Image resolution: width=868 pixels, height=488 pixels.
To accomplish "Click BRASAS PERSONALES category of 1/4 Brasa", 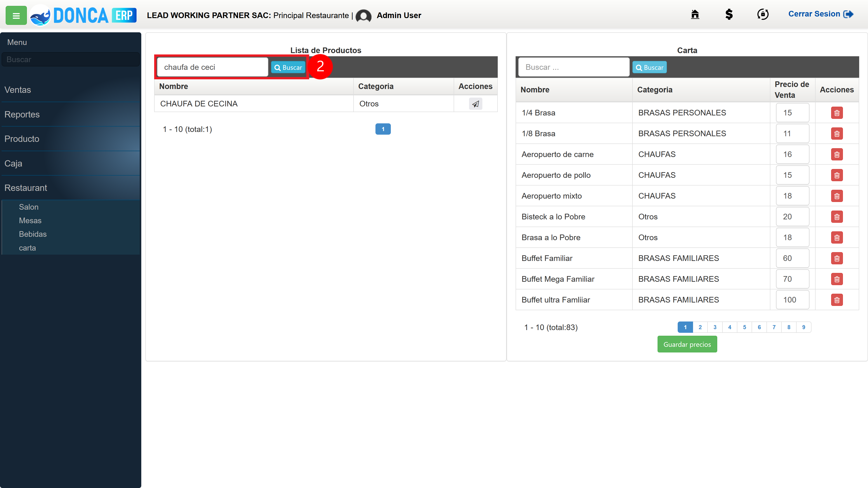I will tap(682, 113).
